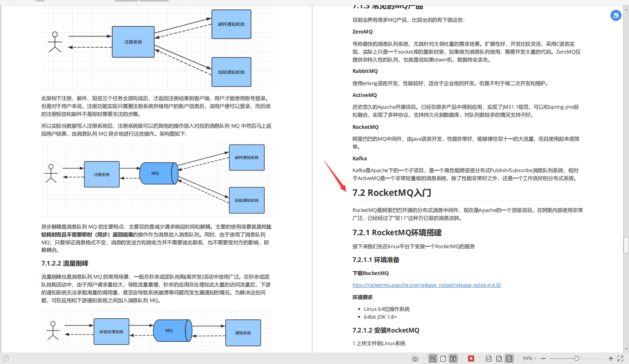Enable continuous scrolling page layout
The height and width of the screenshot is (364, 629).
[433, 358]
